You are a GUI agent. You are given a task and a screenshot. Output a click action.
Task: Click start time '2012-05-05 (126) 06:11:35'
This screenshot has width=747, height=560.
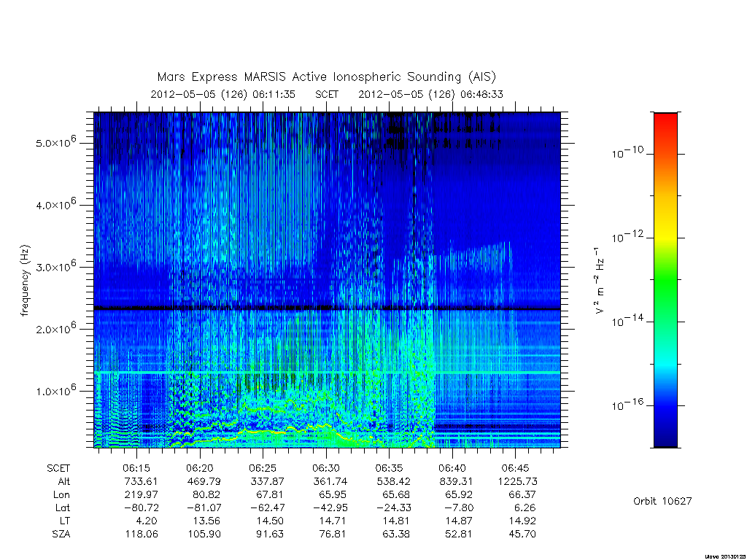click(x=223, y=94)
